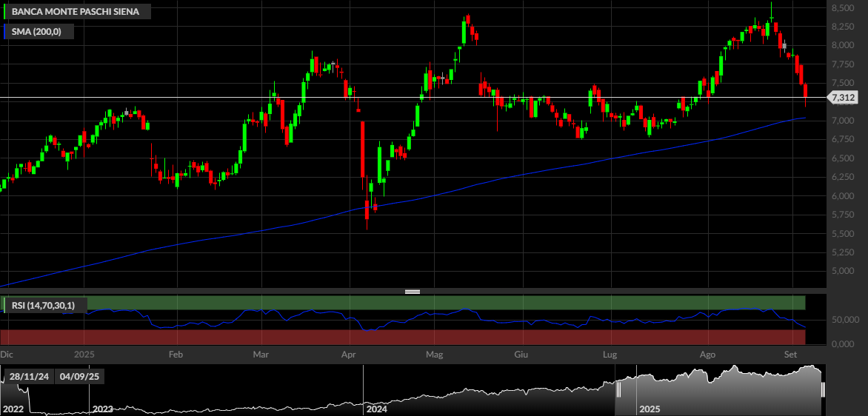Click the 04/09/25 end date label
Viewport: 868px width, 416px height.
[x=79, y=377]
